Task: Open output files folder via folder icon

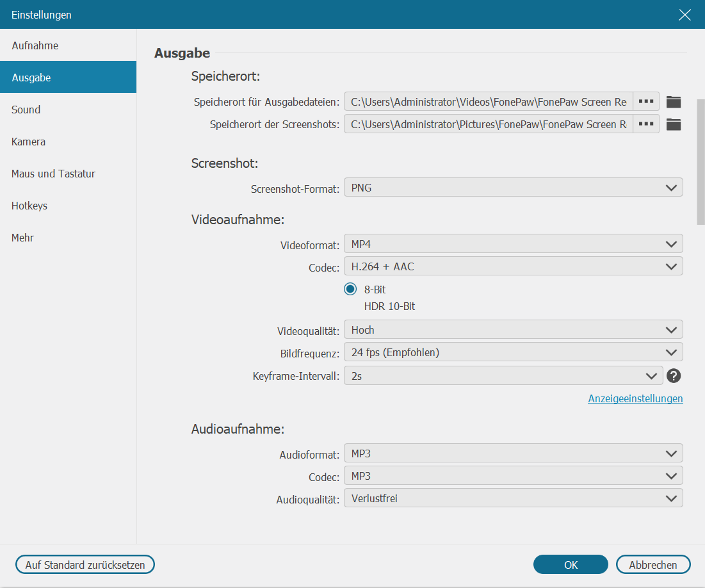Action: tap(673, 102)
